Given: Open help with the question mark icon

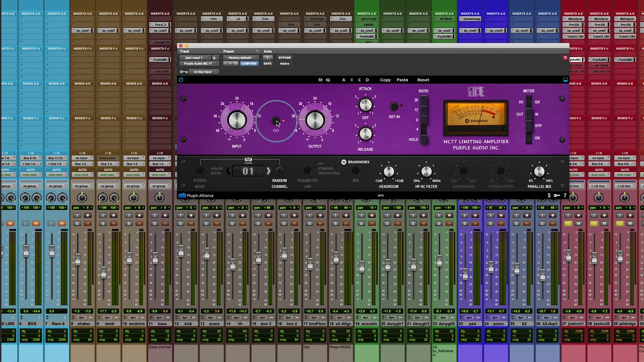Looking at the screenshot, I should [x=565, y=196].
